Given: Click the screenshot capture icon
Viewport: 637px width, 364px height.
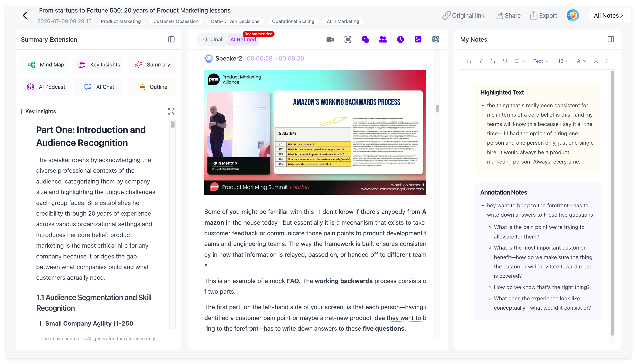Looking at the screenshot, I should (x=348, y=40).
